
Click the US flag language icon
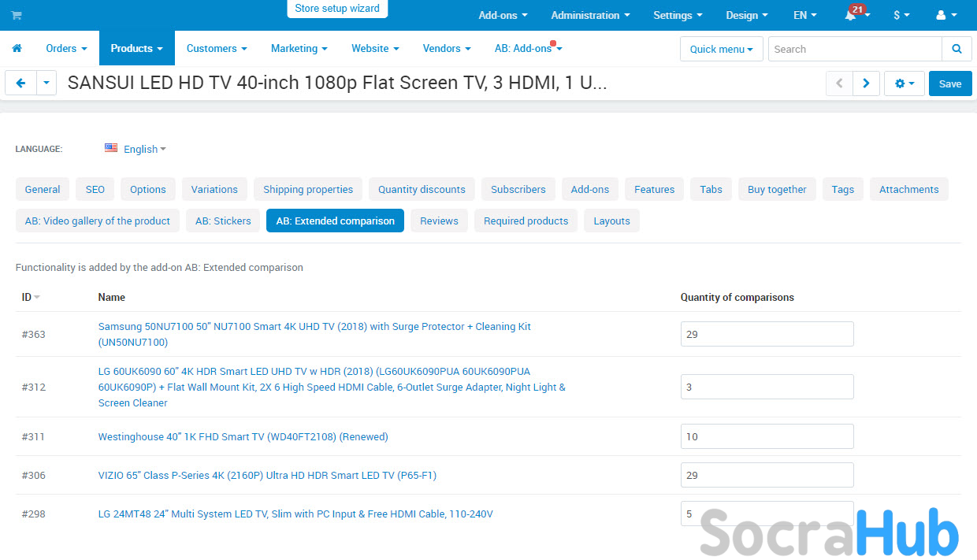pos(111,148)
